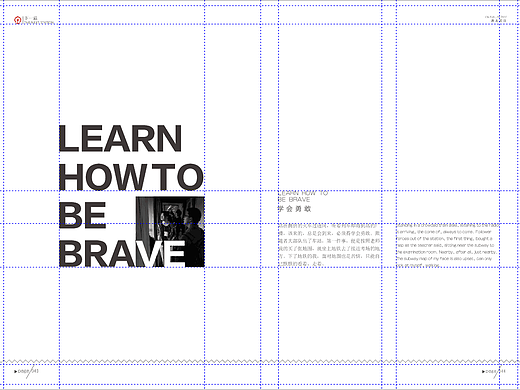
Task: Select the black-and-white photo beside BE
Action: [x=170, y=232]
